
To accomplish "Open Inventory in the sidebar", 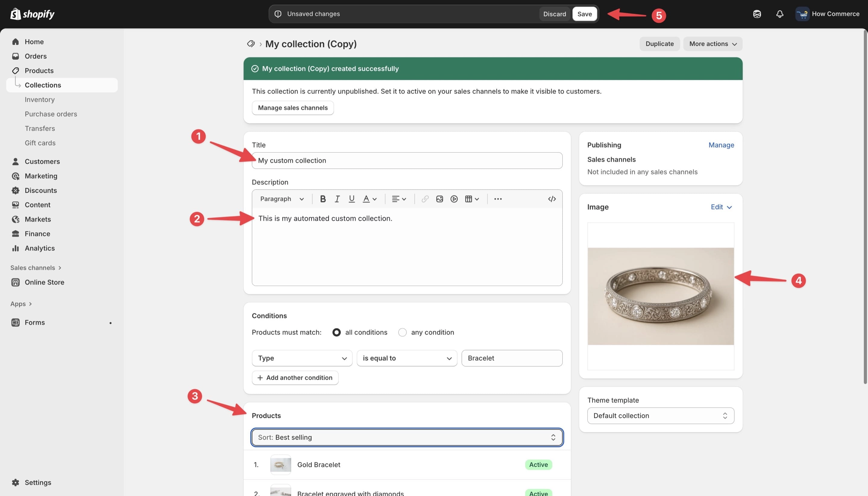I will [x=39, y=99].
